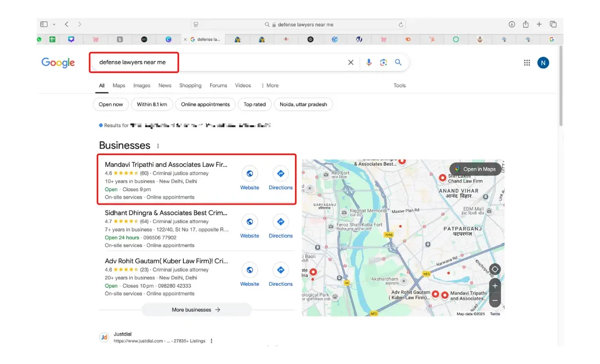Go forward to the next page
The image size is (600, 364).
(x=80, y=24)
